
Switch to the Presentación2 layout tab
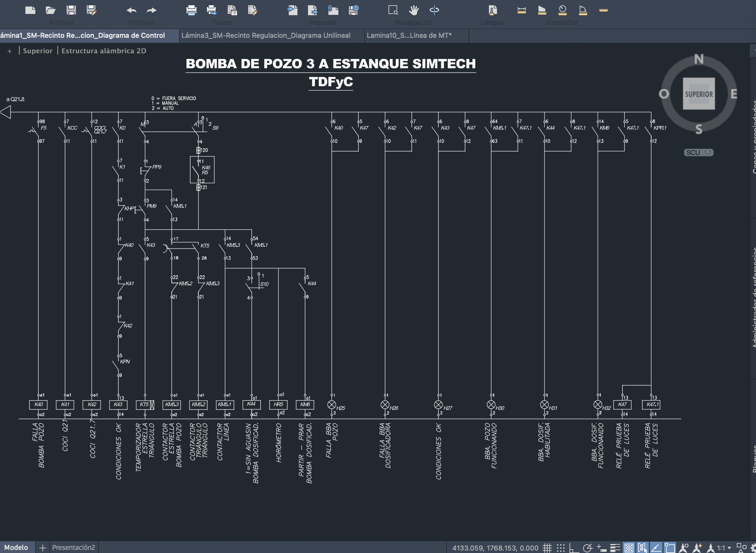[74, 547]
